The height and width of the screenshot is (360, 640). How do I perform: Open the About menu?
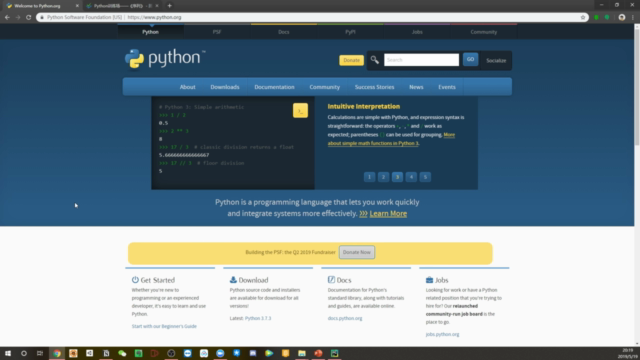(187, 87)
